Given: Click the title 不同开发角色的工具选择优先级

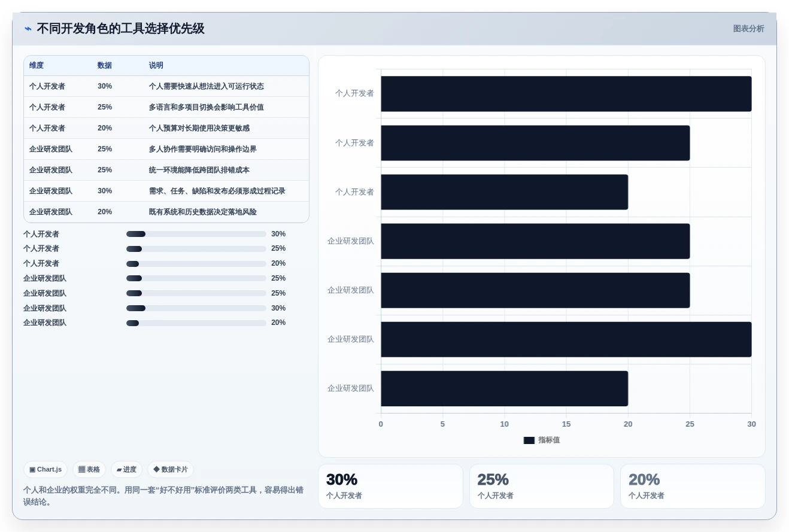Looking at the screenshot, I should point(120,29).
